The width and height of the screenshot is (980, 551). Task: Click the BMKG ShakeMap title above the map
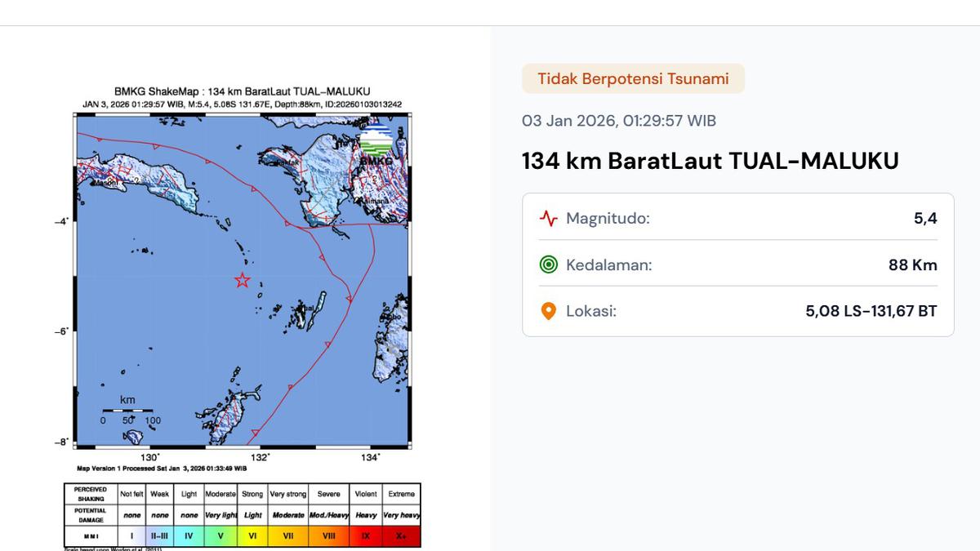click(x=242, y=92)
